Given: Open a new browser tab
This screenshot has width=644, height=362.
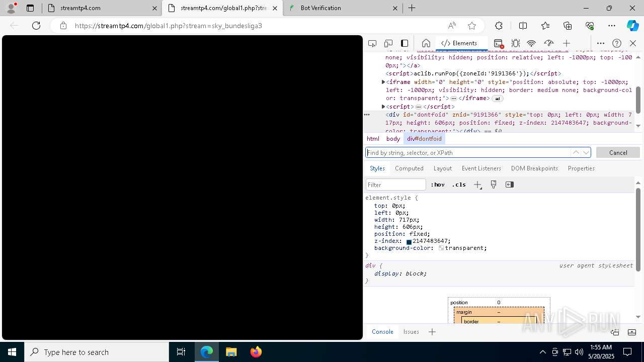Looking at the screenshot, I should [x=412, y=8].
